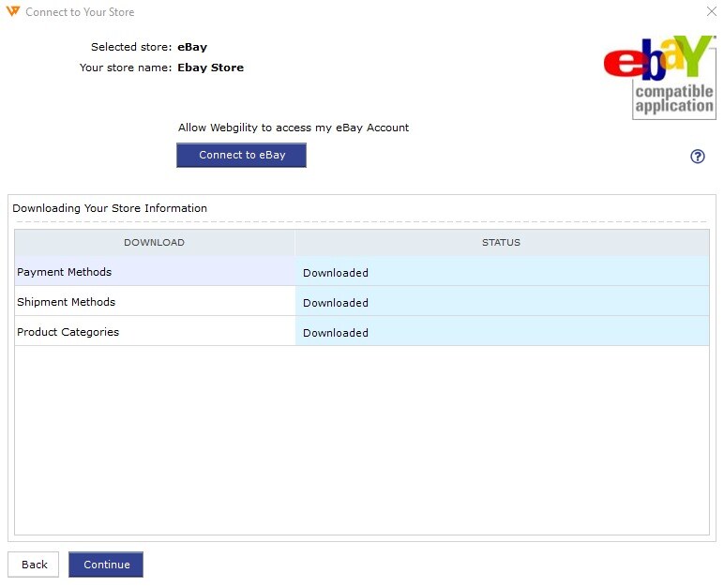This screenshot has width=724, height=588.
Task: Select the Product Categories row
Action: [x=362, y=331]
